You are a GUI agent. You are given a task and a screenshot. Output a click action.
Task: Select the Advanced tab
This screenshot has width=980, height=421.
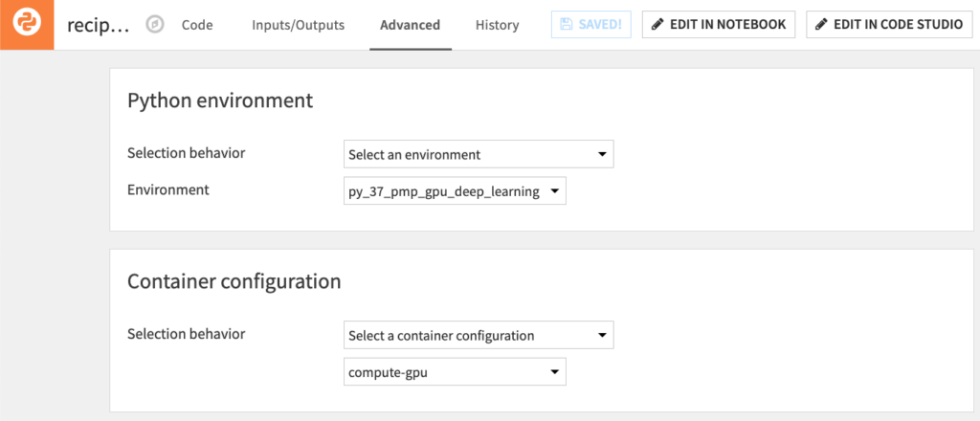pos(410,25)
